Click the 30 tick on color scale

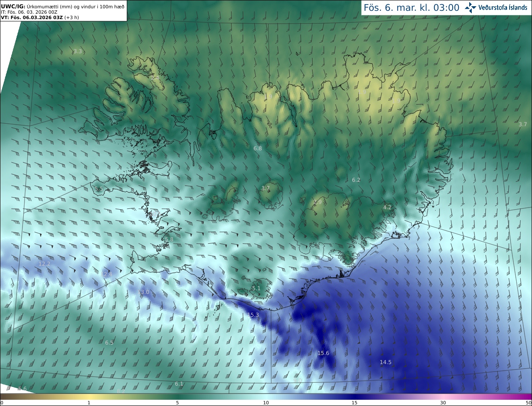tap(443, 403)
